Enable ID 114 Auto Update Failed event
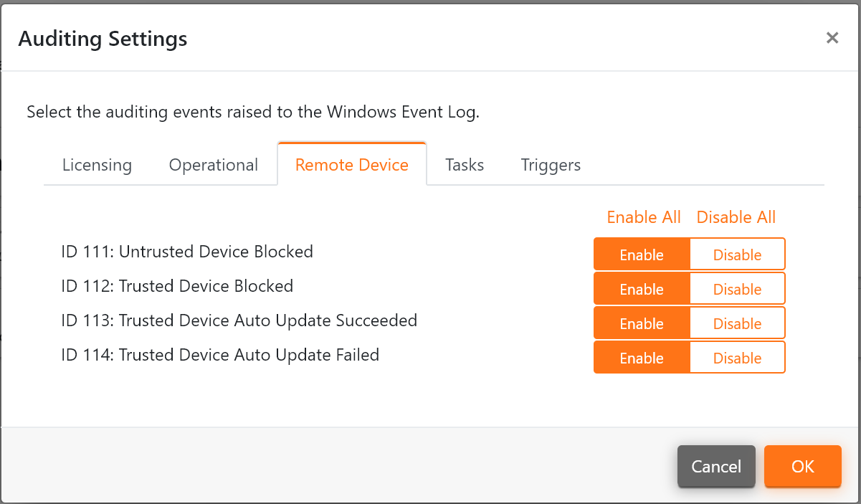The image size is (861, 504). [x=642, y=358]
